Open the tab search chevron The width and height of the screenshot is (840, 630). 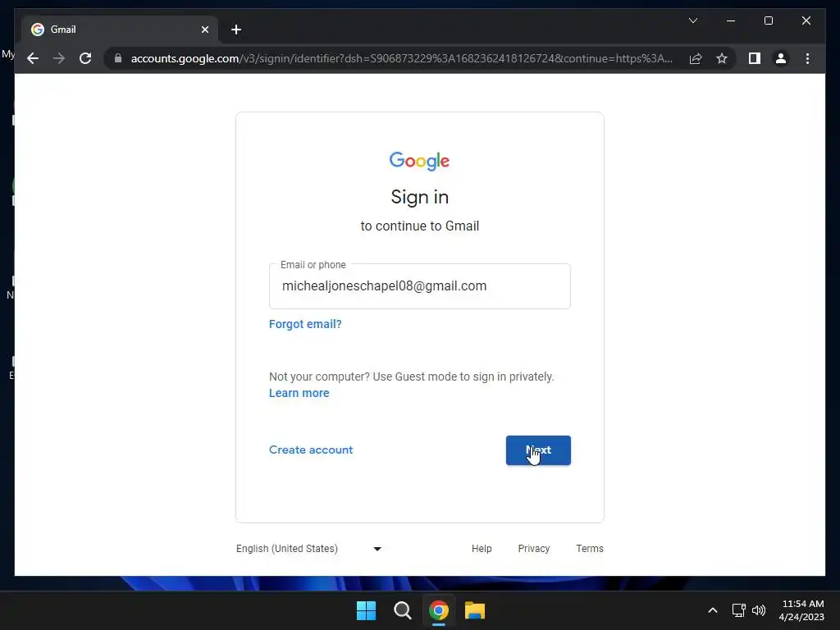pyautogui.click(x=692, y=21)
